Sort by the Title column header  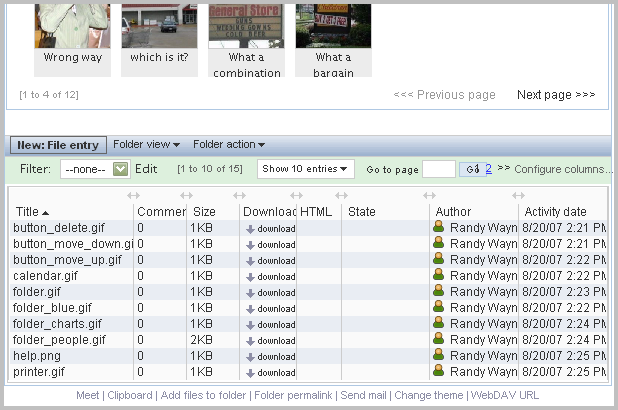[x=32, y=212]
